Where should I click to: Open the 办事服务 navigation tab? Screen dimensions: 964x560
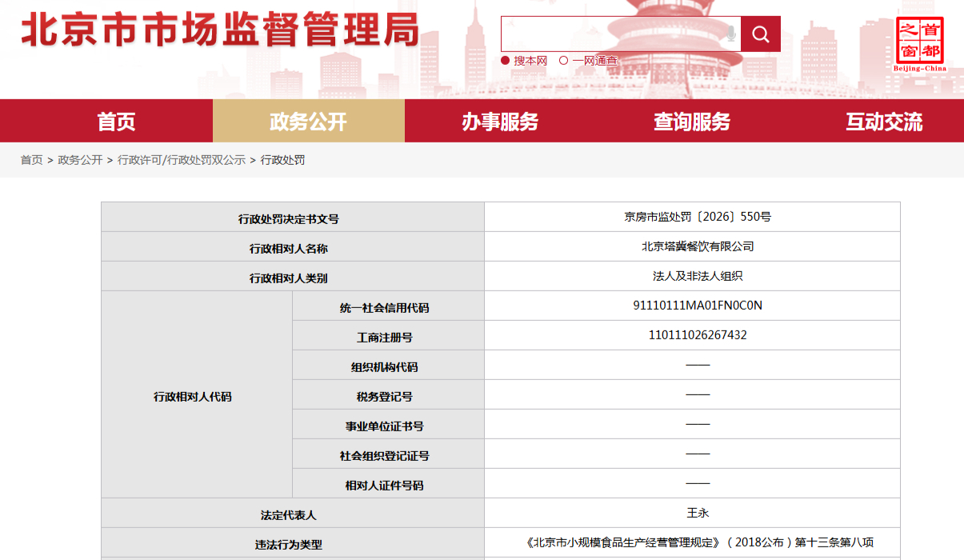[500, 122]
